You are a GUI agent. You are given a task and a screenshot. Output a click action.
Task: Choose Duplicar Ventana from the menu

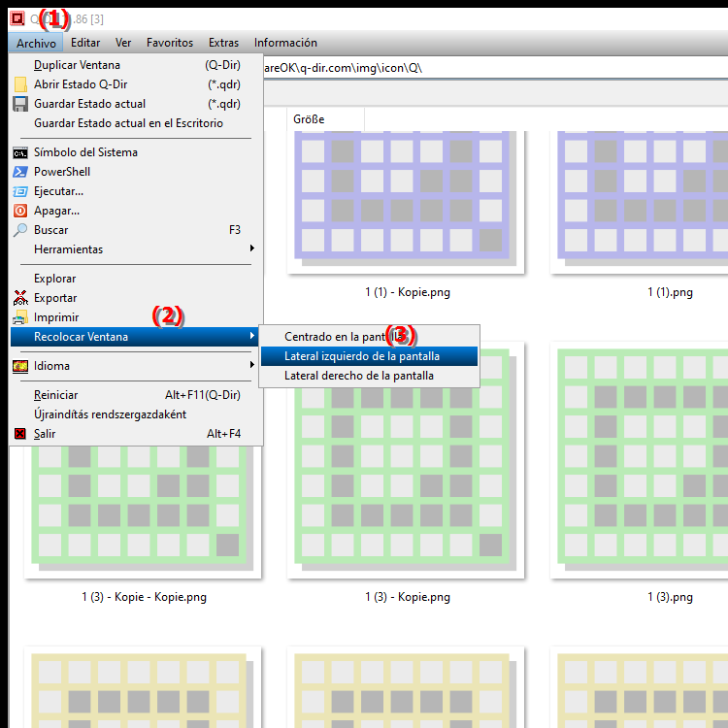pos(137,65)
